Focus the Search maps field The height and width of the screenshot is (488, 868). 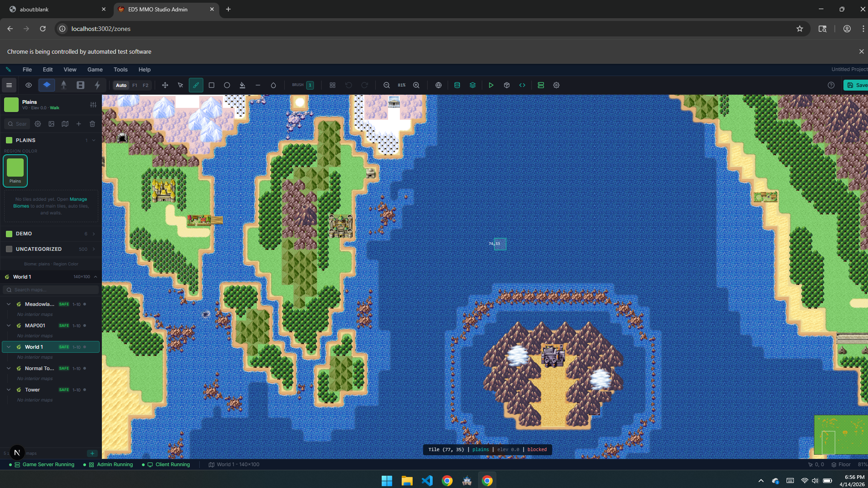tap(51, 290)
